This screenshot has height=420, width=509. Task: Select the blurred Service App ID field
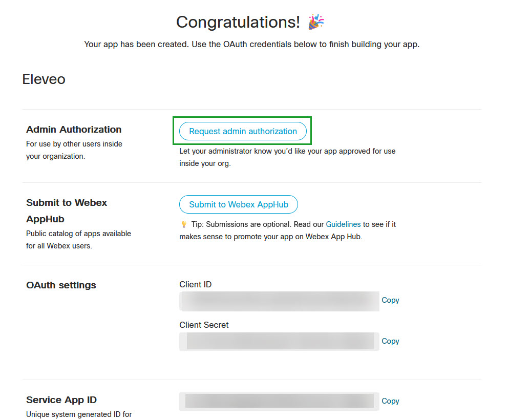tap(279, 401)
